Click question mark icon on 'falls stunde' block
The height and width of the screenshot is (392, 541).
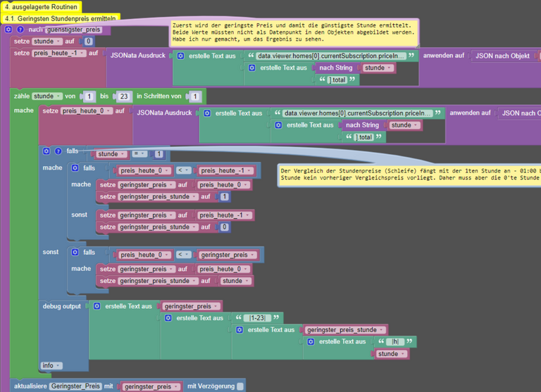coord(58,151)
